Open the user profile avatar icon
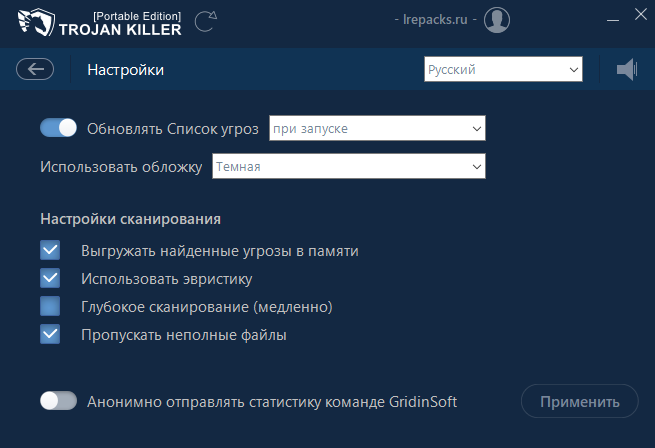Screen dimensions: 655x448 497,20
